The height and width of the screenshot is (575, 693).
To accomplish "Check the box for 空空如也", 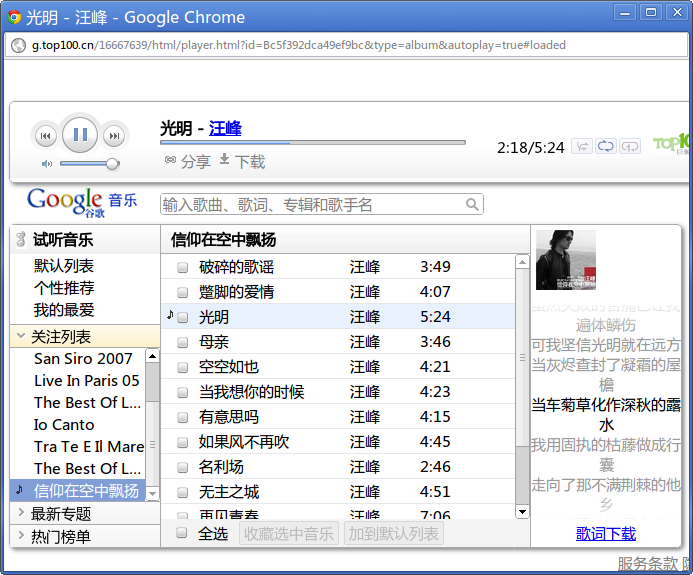I will [183, 367].
